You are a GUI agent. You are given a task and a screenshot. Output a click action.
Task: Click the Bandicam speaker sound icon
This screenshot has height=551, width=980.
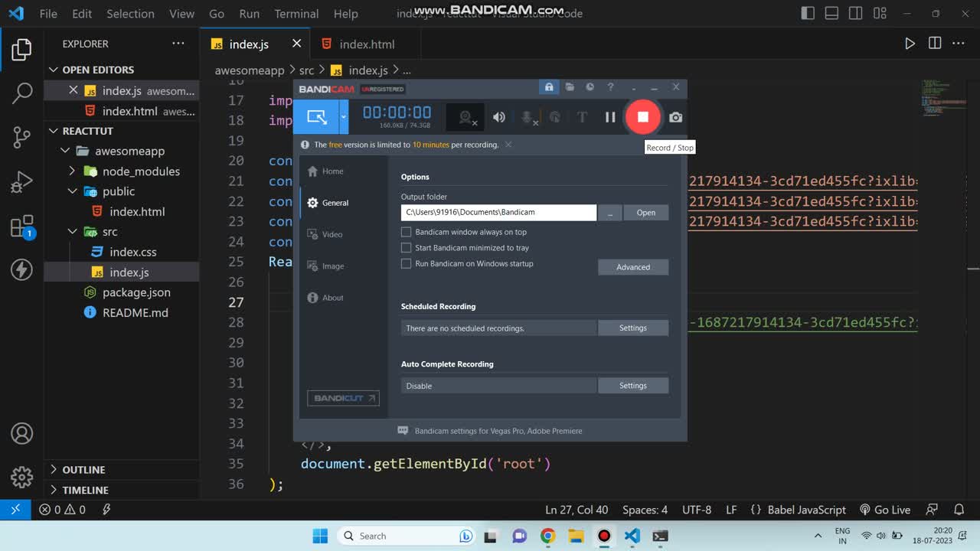click(499, 117)
